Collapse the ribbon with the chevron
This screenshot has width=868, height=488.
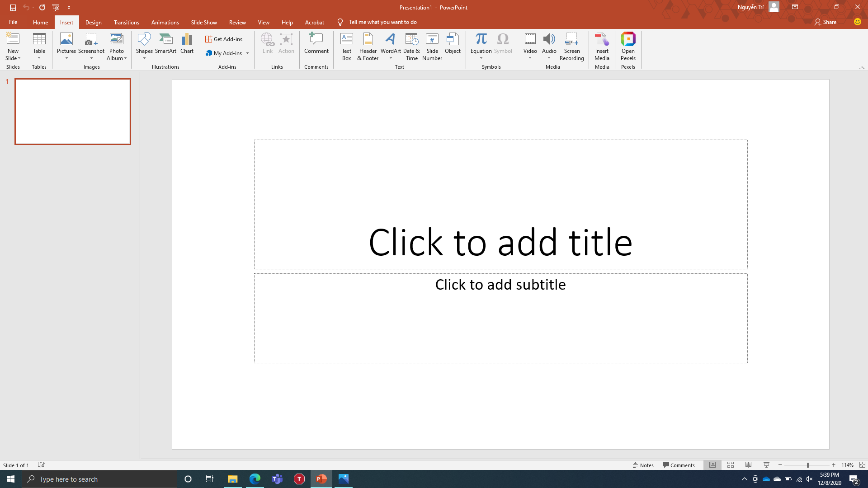coord(862,67)
